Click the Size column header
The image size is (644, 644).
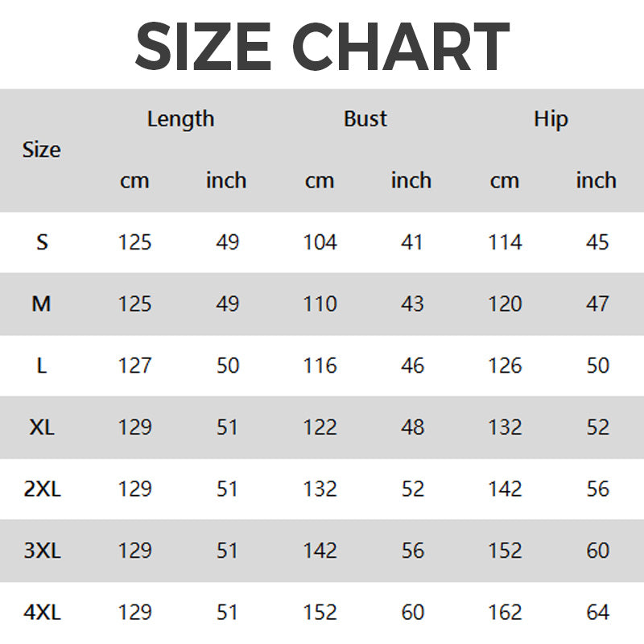42,150
